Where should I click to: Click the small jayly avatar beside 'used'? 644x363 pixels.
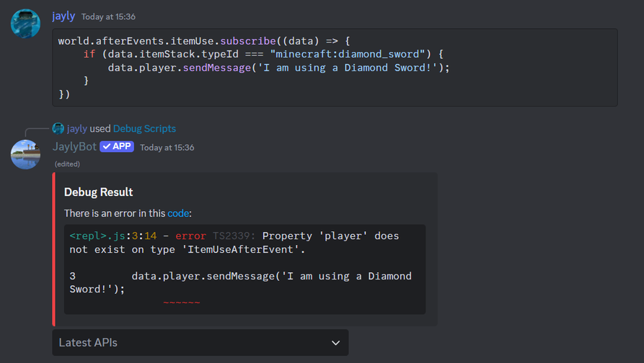tap(58, 128)
